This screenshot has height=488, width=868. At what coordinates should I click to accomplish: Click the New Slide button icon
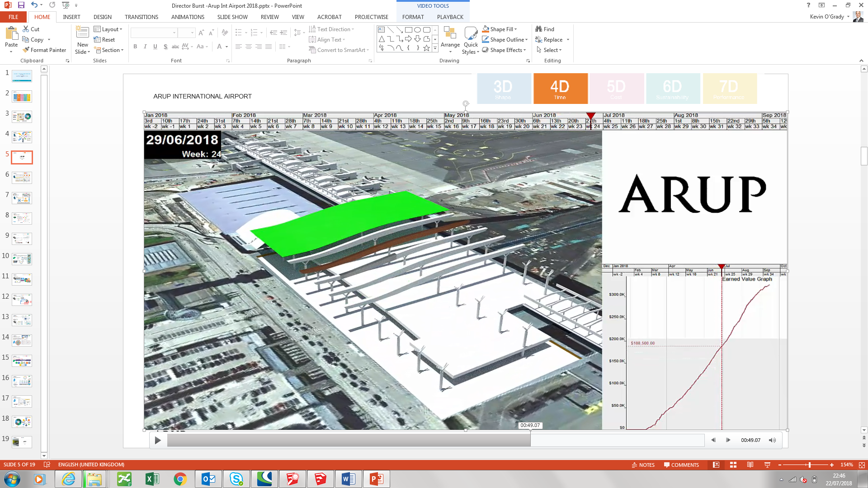[82, 33]
